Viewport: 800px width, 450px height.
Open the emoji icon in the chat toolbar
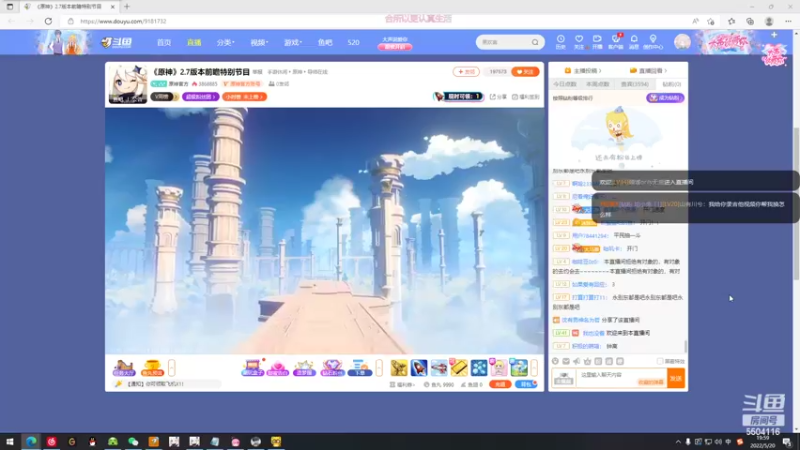(555, 361)
